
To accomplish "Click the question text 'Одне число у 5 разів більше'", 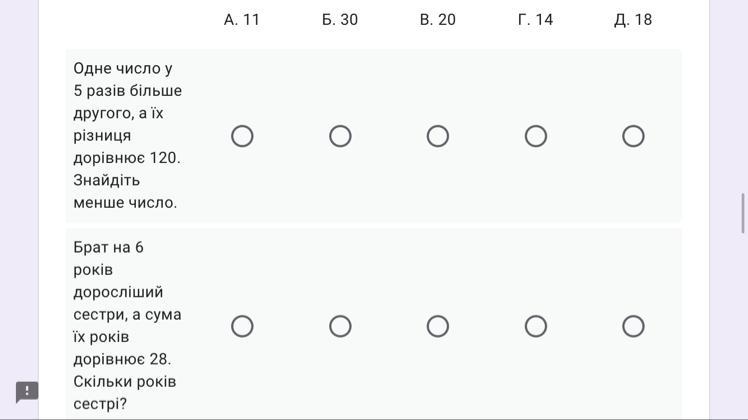I will (x=127, y=79).
